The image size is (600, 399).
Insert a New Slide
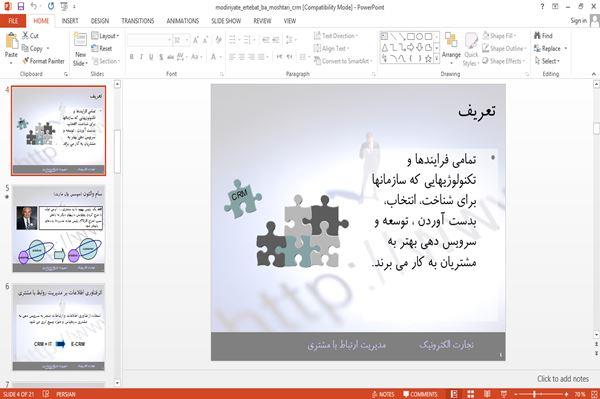(x=80, y=50)
